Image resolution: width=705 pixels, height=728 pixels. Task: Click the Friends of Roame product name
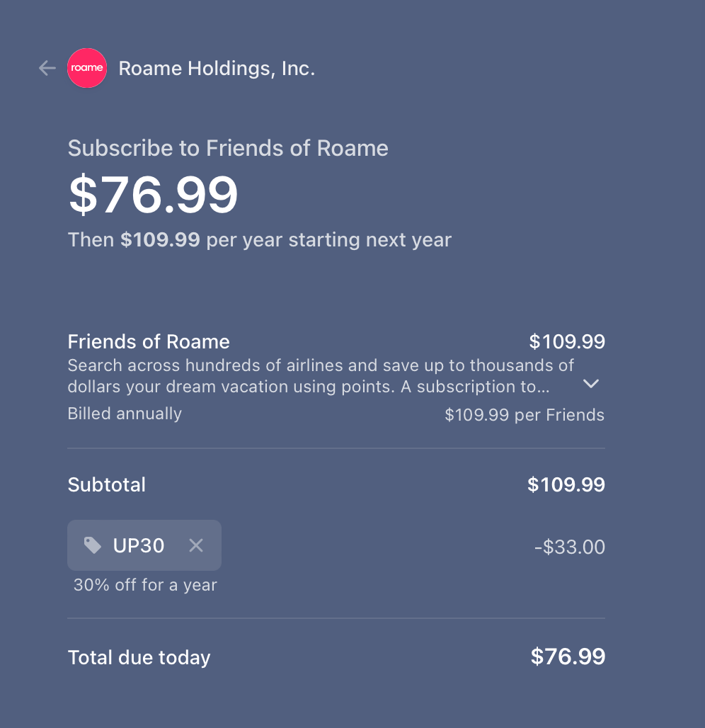[x=148, y=341]
